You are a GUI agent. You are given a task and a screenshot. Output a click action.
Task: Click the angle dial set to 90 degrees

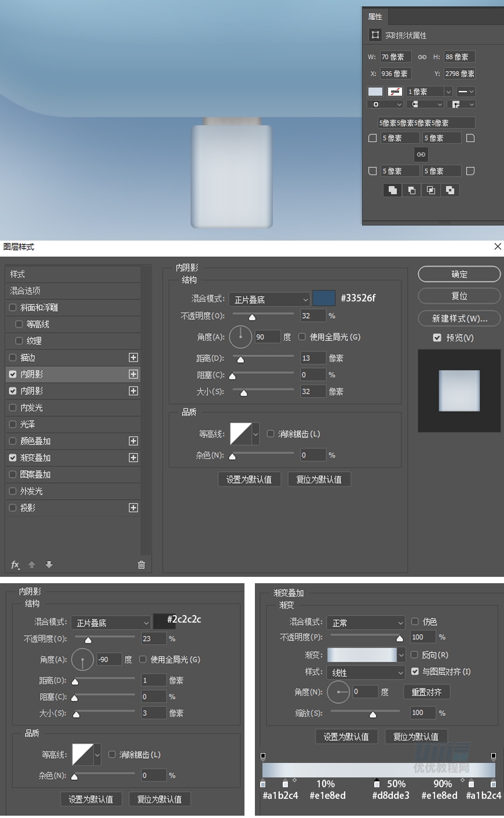coord(240,337)
